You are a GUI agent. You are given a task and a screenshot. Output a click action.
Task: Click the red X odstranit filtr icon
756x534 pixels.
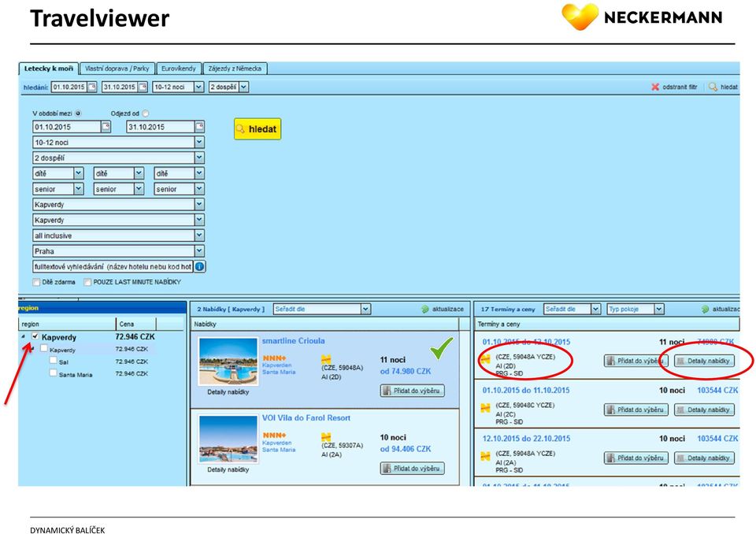click(654, 87)
